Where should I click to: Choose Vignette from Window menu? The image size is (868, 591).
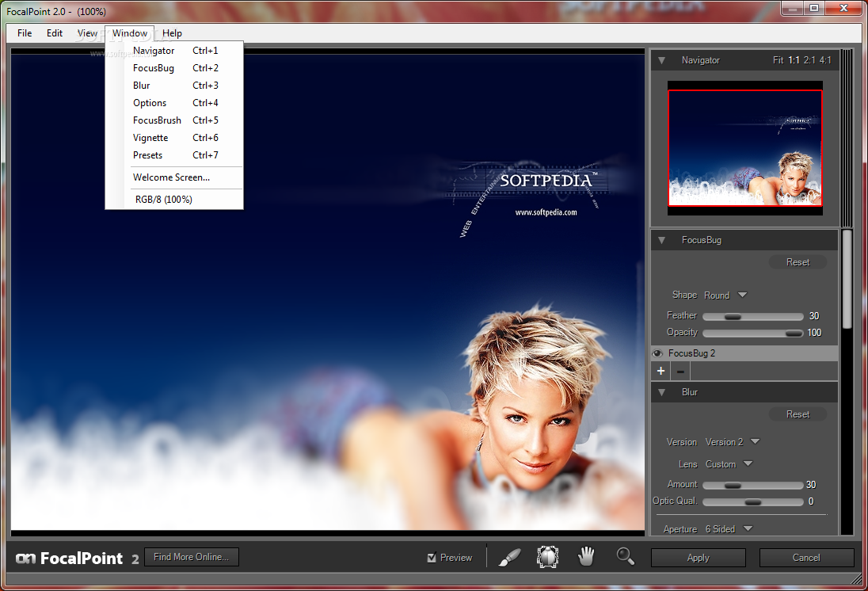point(174,138)
